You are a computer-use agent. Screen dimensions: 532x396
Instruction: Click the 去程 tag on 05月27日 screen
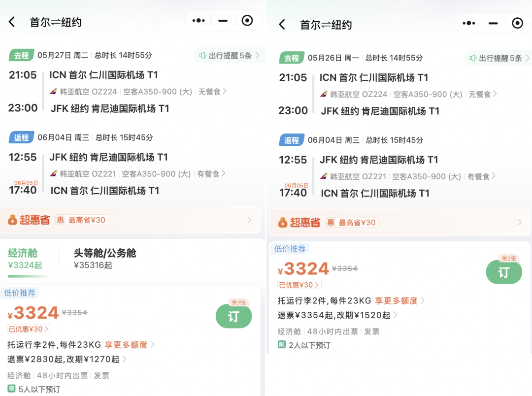point(21,55)
